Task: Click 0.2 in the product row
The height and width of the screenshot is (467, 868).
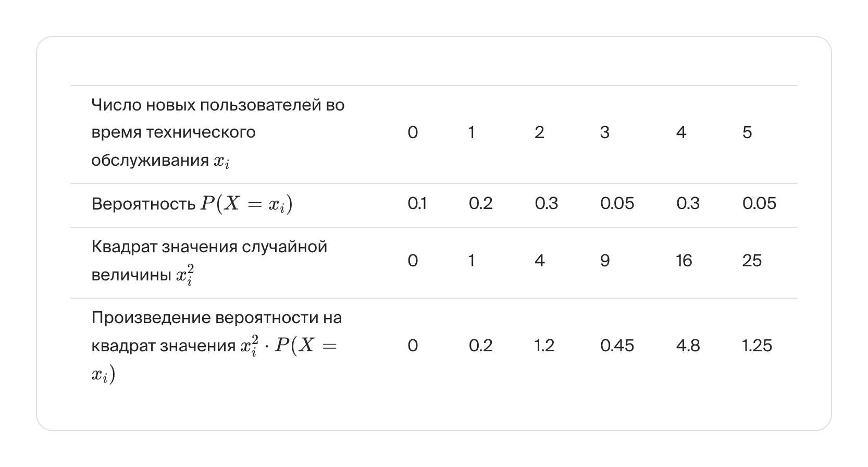Action: (480, 346)
